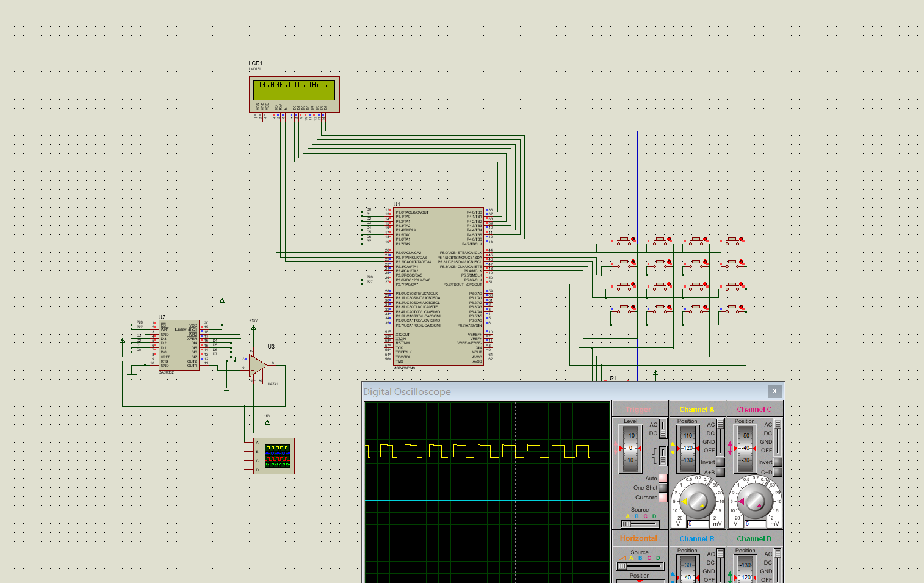Toggle the Cursors button
Viewport: 924px width, 583px height.
point(662,498)
